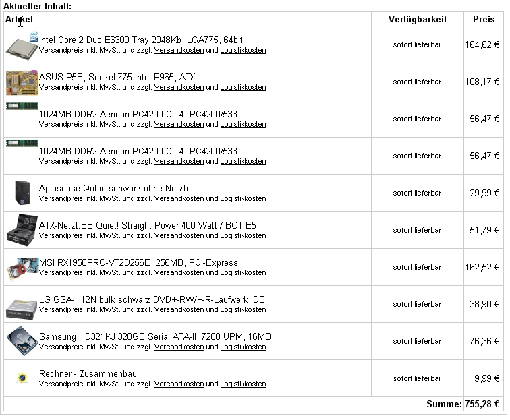
Task: Click the Preis column header
Action: pyautogui.click(x=484, y=19)
